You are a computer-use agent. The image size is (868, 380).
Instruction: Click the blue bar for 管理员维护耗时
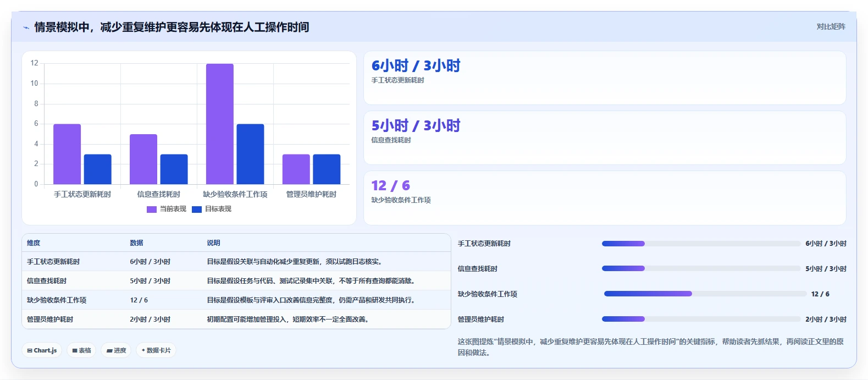(327, 169)
